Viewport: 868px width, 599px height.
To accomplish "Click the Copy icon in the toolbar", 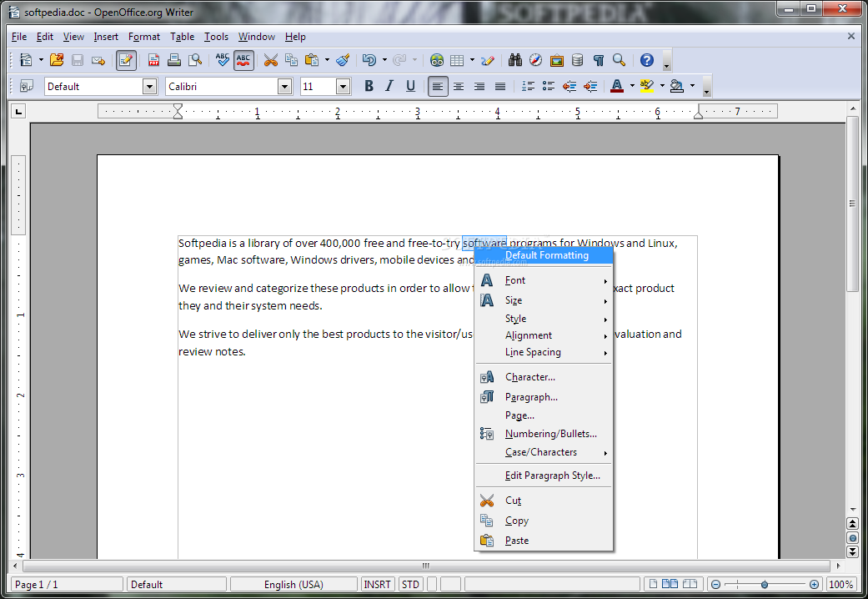I will (291, 60).
